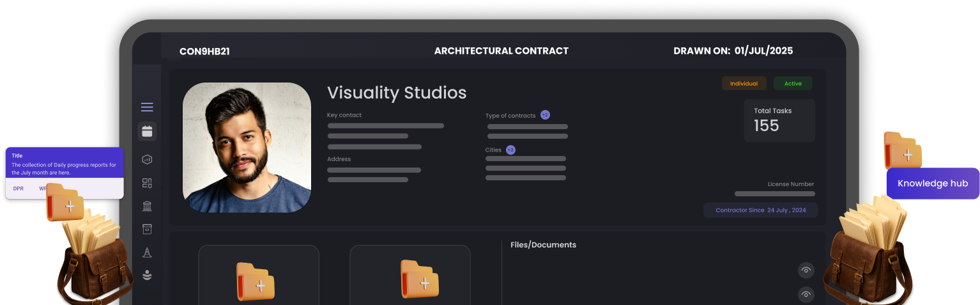This screenshot has height=305, width=980.
Task: Click the Files/Documents heading
Action: (543, 245)
